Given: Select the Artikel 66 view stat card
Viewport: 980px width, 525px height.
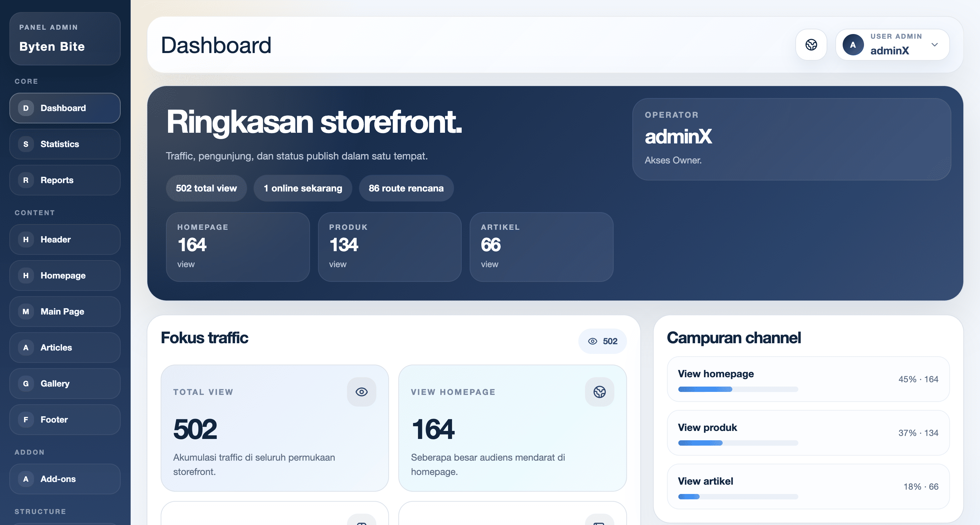Looking at the screenshot, I should 541,247.
